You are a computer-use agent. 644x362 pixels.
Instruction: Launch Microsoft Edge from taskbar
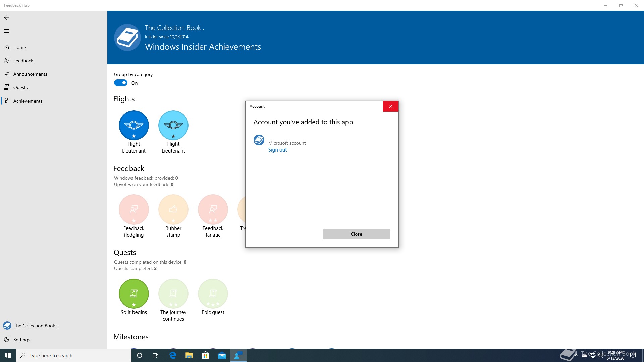tap(173, 355)
